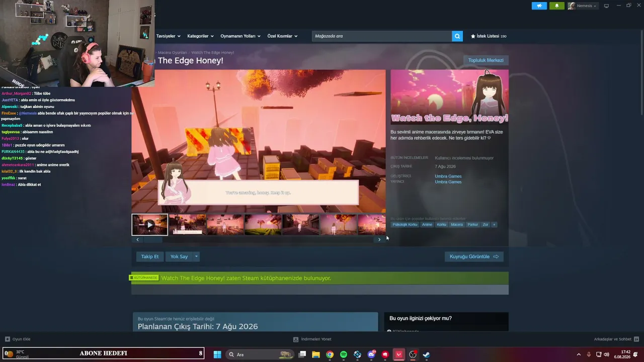Select the fourth screenshot thumbnail

pyautogui.click(x=263, y=225)
